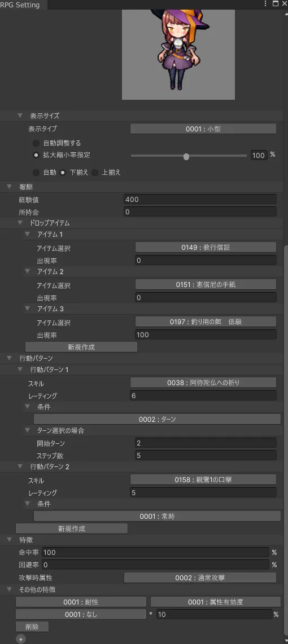Select the 拡大縮小率指定 radio button

(x=36, y=155)
